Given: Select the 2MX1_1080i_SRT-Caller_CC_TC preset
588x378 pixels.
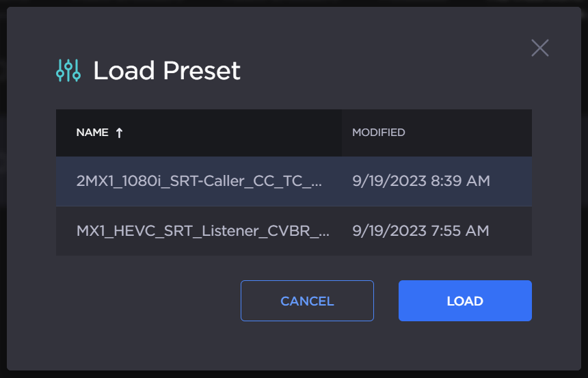Looking at the screenshot, I should pyautogui.click(x=198, y=181).
